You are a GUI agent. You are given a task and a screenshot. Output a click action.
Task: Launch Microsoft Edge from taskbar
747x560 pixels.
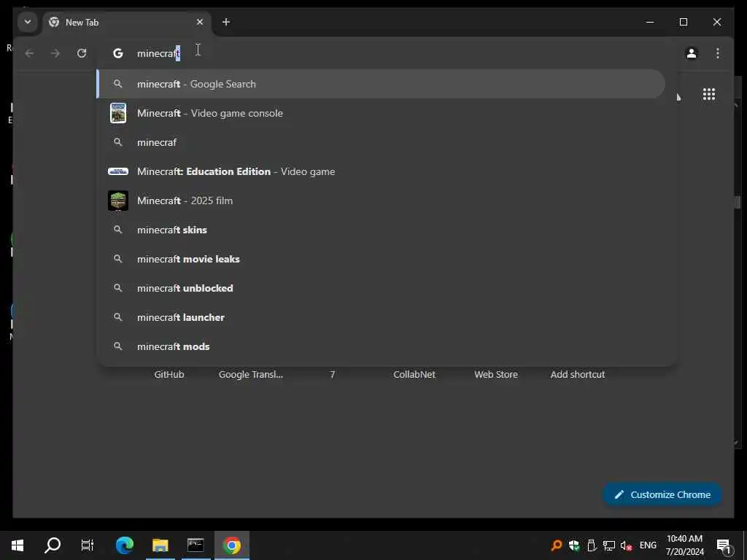click(x=124, y=545)
